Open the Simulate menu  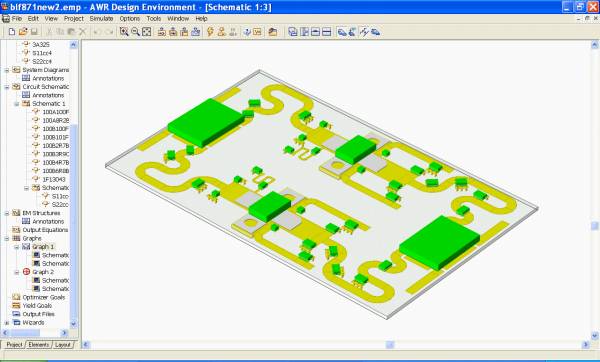tap(101, 18)
